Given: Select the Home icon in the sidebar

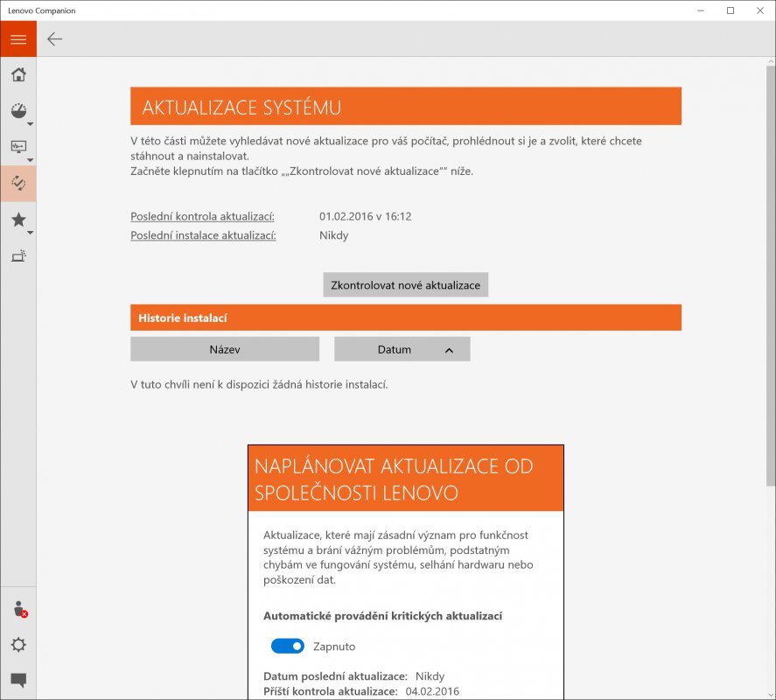Looking at the screenshot, I should [17, 74].
